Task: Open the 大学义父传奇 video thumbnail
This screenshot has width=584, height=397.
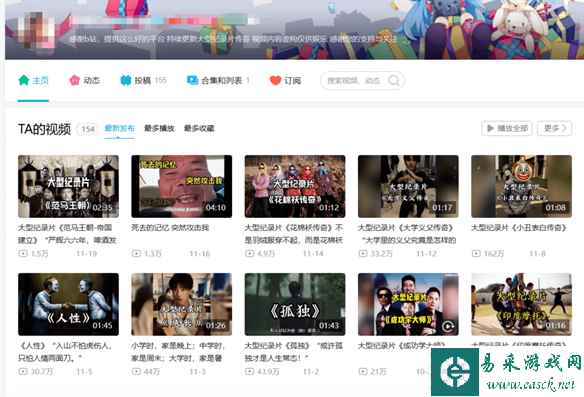Action: pyautogui.click(x=408, y=186)
